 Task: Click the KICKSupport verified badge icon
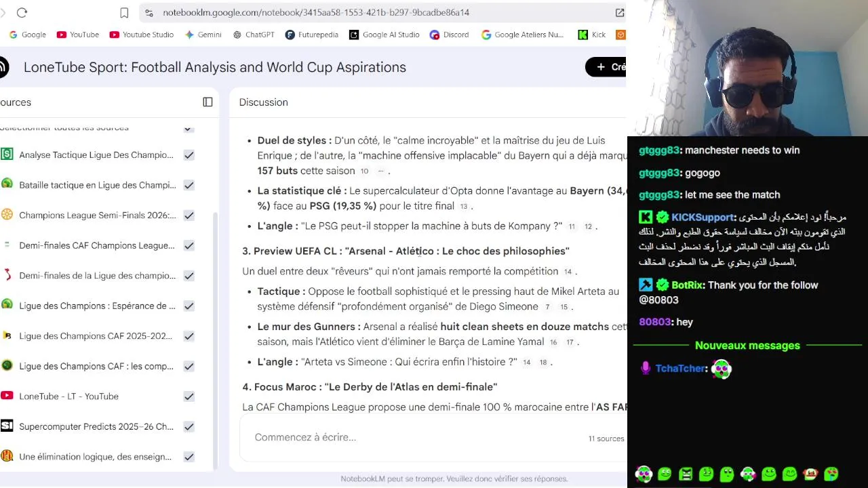tap(662, 217)
